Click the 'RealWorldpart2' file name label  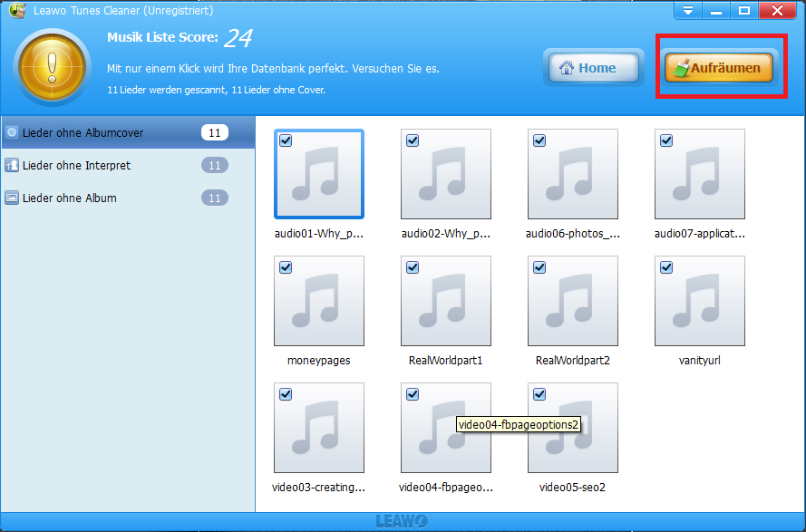pyautogui.click(x=573, y=361)
